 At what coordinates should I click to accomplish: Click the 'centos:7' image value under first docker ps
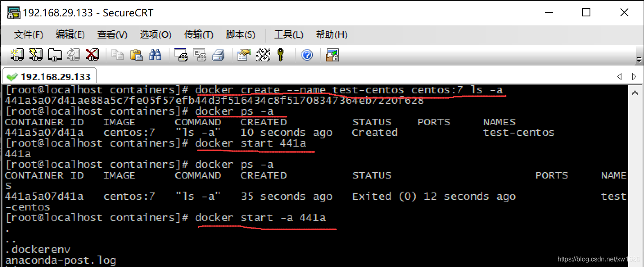(129, 132)
